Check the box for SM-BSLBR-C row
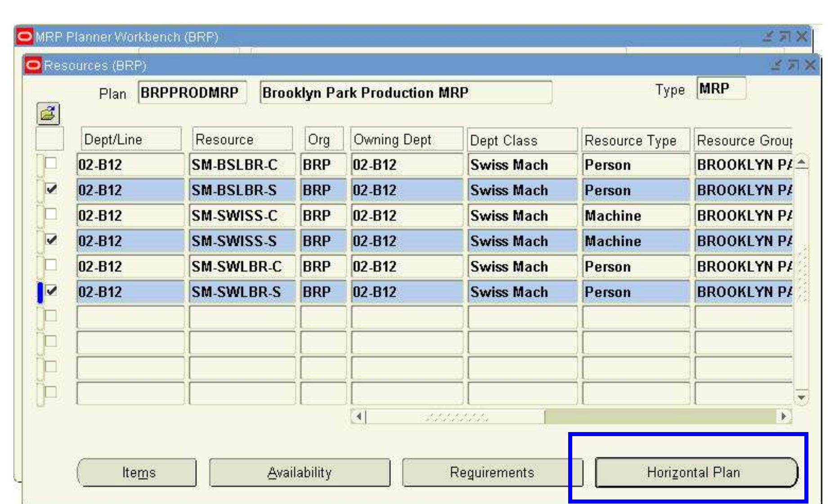This screenshot has height=504, width=830. pos(51,163)
